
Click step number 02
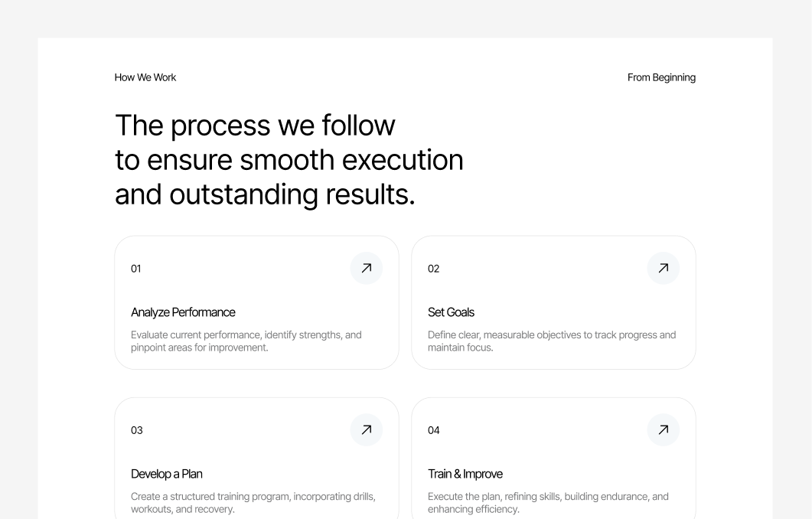tap(433, 269)
